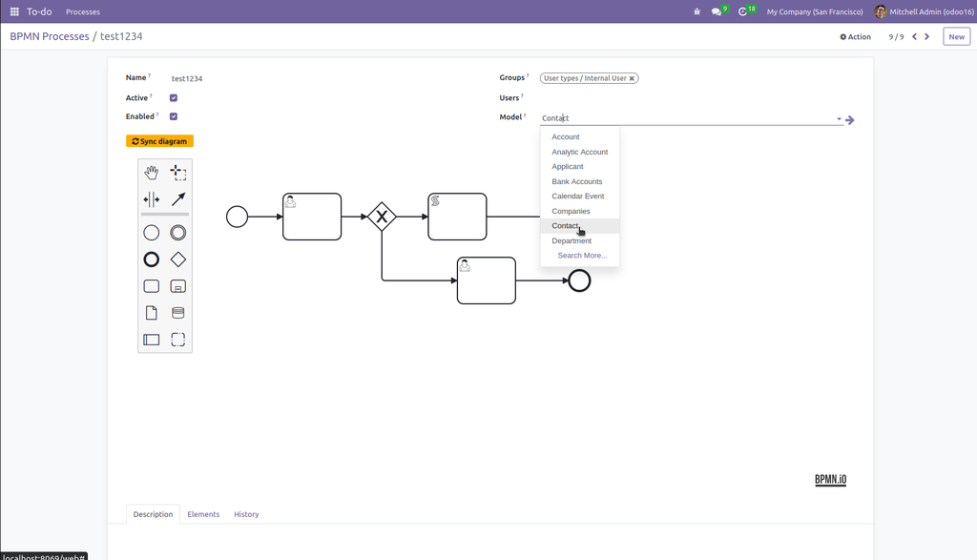
Task: Click the internal link arrow beside Model
Action: (850, 119)
